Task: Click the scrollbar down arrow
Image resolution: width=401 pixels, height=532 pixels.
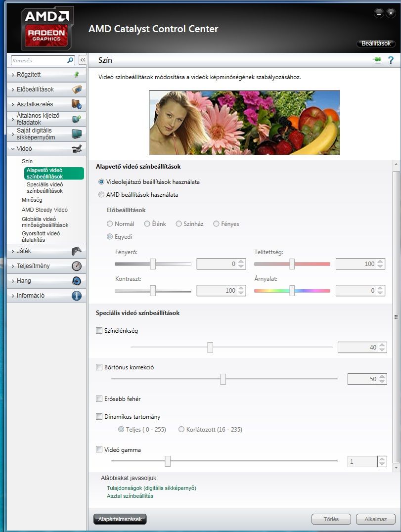Action: pyautogui.click(x=396, y=468)
